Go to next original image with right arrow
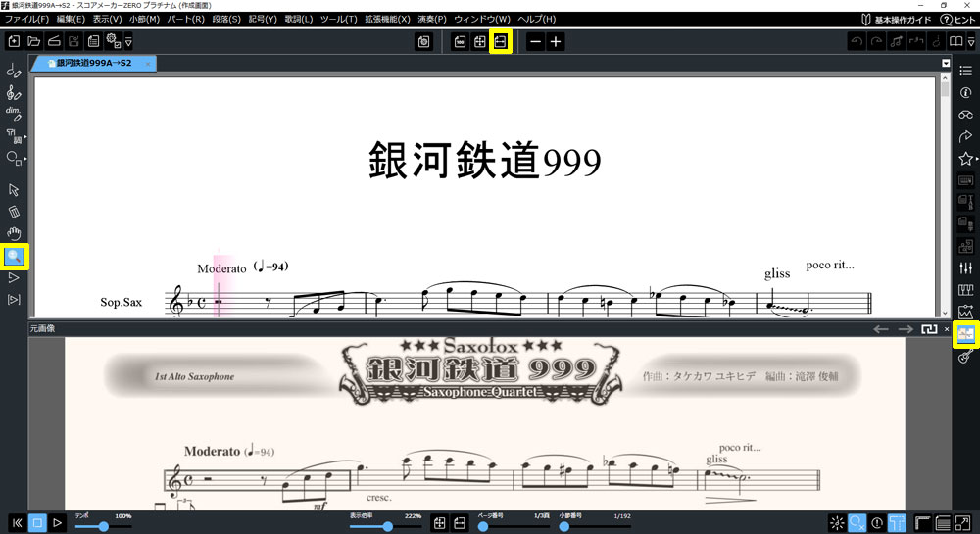The height and width of the screenshot is (534, 980). point(906,329)
